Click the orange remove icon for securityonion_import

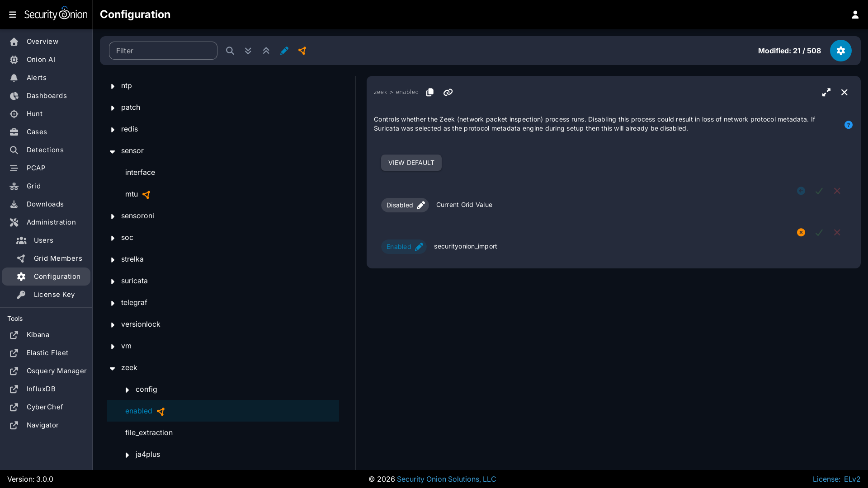click(801, 232)
